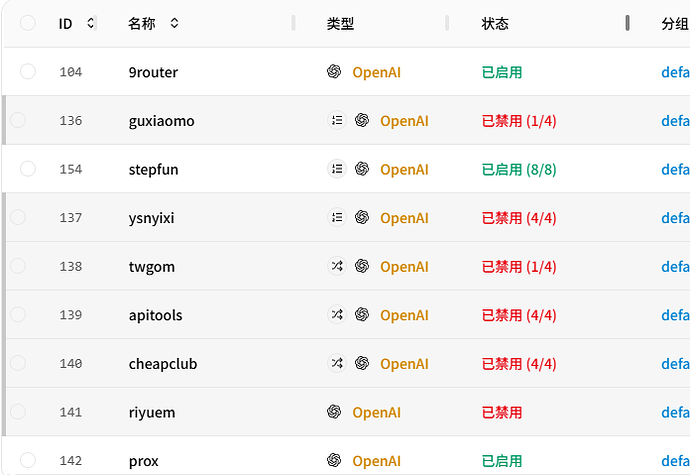Toggle the select-all checkbox in table header
Image resolution: width=690 pixels, height=475 pixels.
28,23
